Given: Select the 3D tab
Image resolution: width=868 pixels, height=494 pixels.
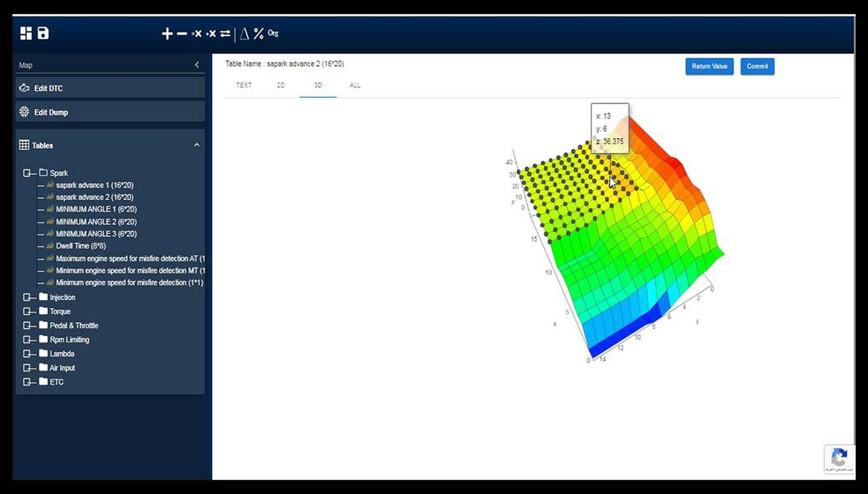Looking at the screenshot, I should tap(318, 85).
